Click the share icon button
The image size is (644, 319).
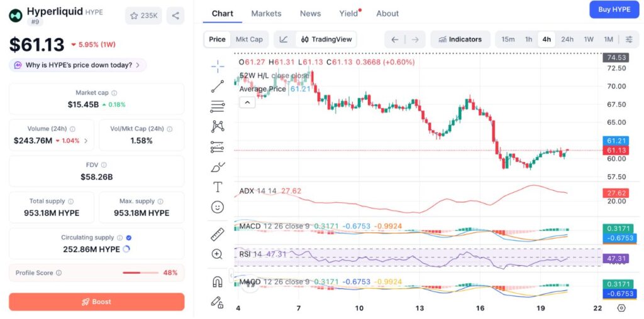[175, 16]
